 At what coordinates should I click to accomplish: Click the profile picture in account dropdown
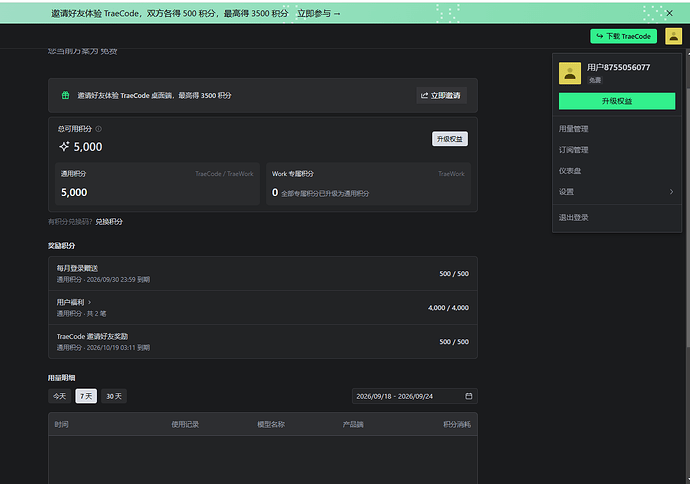coord(569,73)
